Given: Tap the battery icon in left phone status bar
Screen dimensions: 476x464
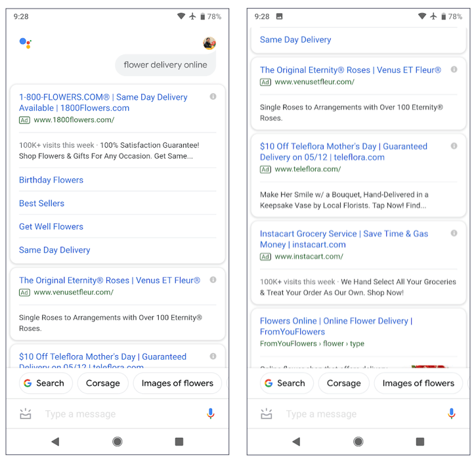Looking at the screenshot, I should (203, 16).
